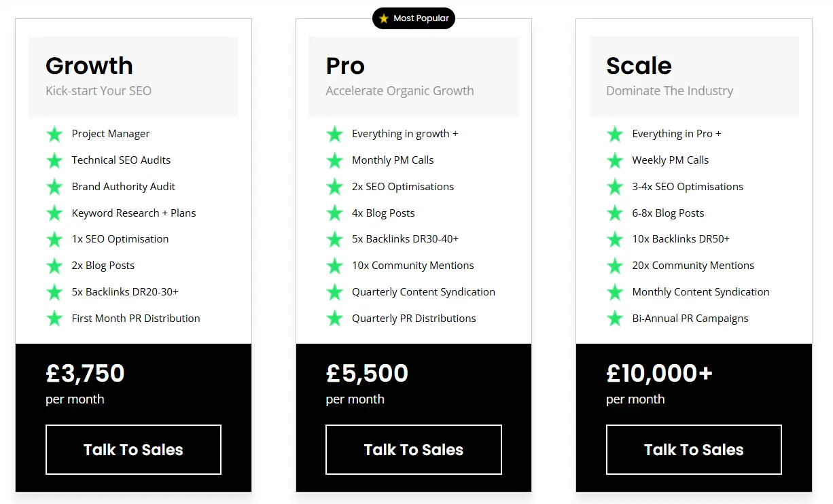The width and height of the screenshot is (833, 504).
Task: Click the star next to Bi-Annual PR Campaigns
Action: 614,318
